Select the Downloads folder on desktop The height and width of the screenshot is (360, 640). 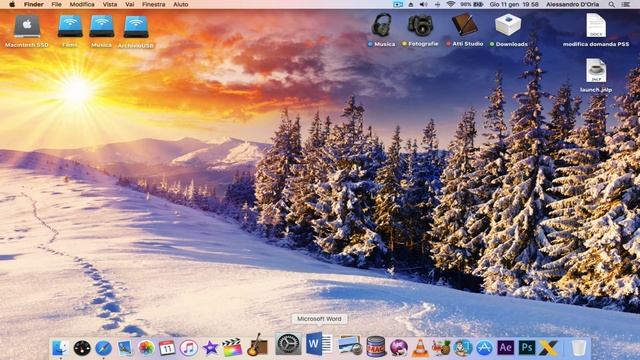click(508, 29)
